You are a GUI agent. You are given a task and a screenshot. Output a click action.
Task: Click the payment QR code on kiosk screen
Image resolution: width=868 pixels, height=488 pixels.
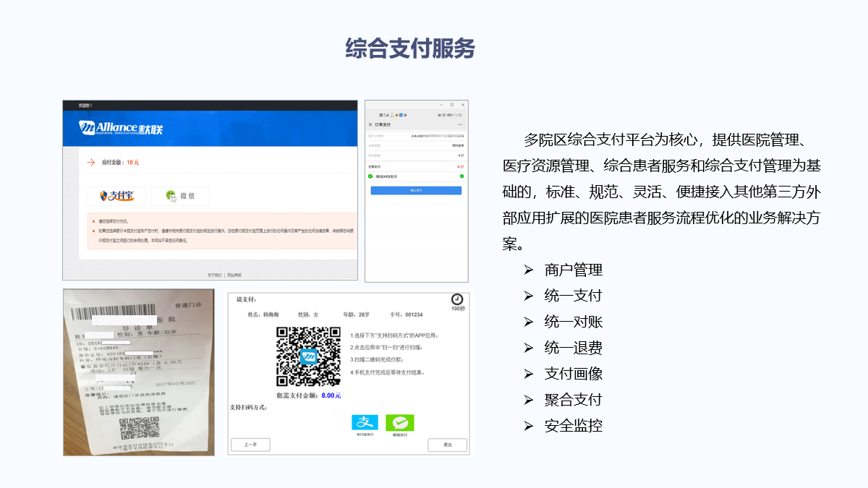[x=308, y=356]
